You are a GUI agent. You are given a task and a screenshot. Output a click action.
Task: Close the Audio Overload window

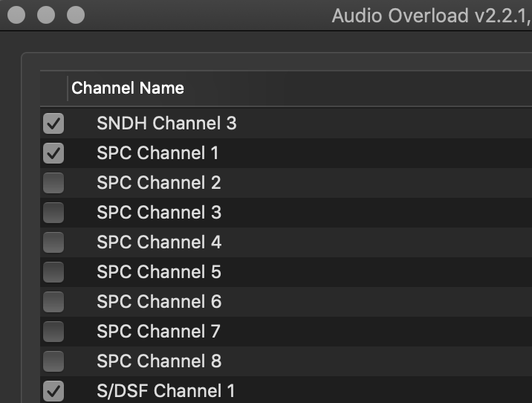click(x=16, y=14)
